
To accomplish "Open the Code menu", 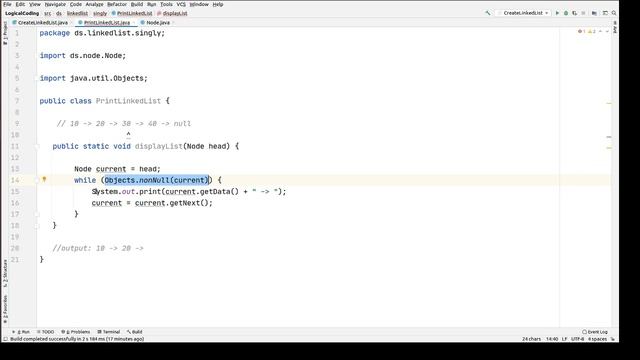I will click(76, 4).
